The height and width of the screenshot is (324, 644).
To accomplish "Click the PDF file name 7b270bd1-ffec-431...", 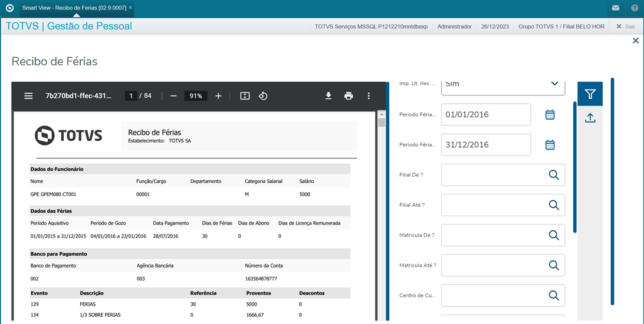I will point(78,96).
